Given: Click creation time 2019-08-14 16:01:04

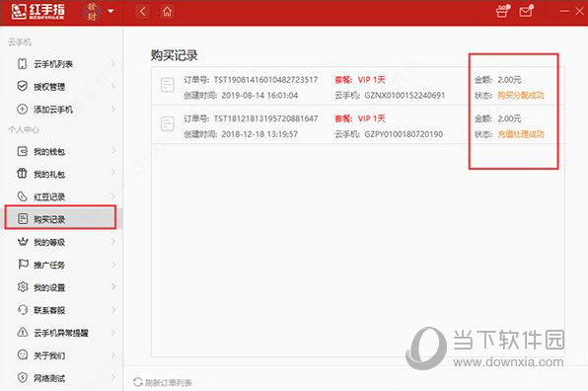Looking at the screenshot, I should (259, 96).
